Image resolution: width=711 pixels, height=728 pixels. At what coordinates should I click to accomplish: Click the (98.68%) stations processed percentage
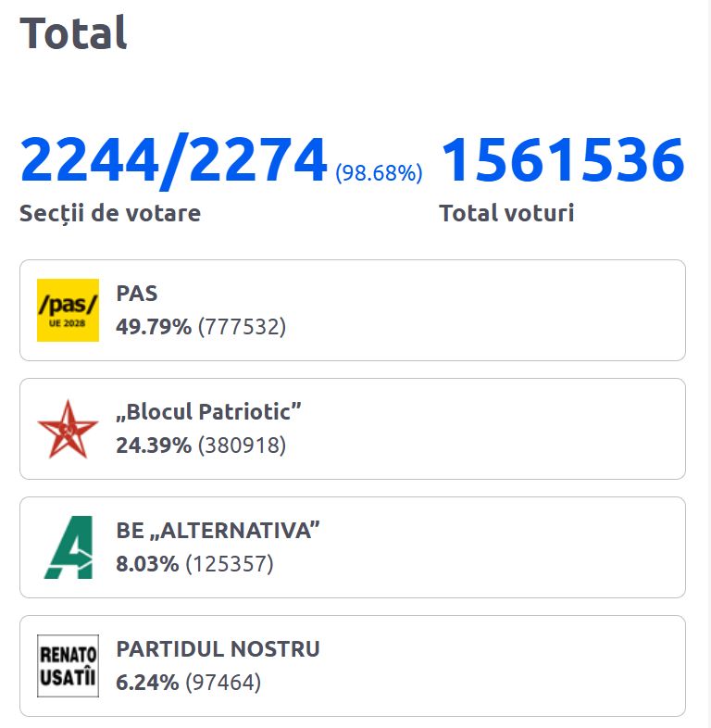click(379, 172)
